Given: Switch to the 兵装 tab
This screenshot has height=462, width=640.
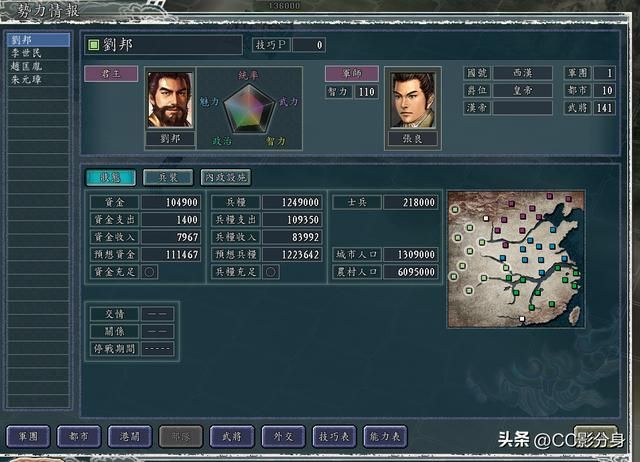Looking at the screenshot, I should 168,178.
